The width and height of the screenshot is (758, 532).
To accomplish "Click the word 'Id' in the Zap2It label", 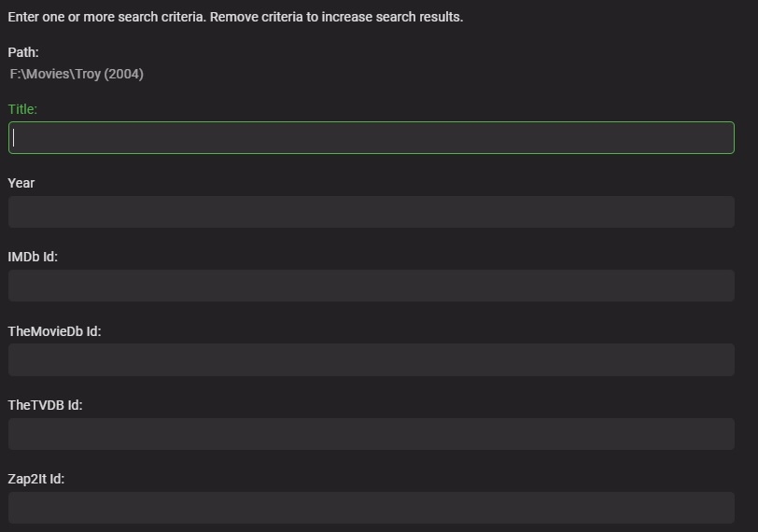I will [x=55, y=479].
